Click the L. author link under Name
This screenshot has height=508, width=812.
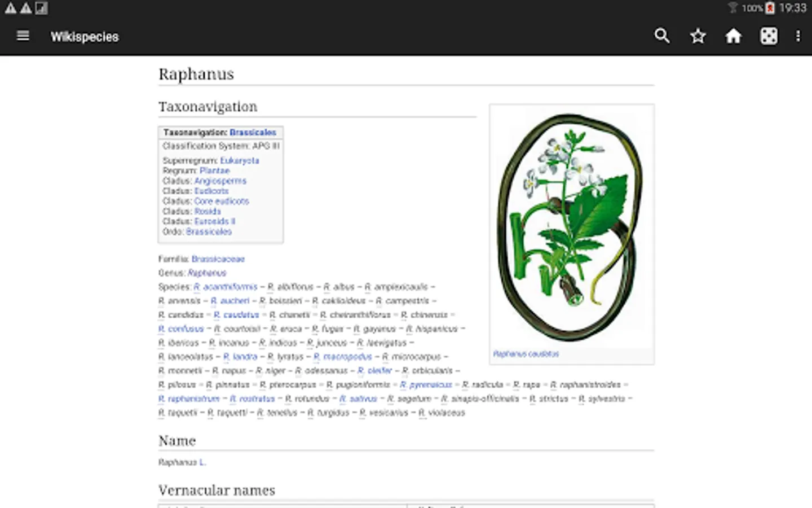pos(202,462)
